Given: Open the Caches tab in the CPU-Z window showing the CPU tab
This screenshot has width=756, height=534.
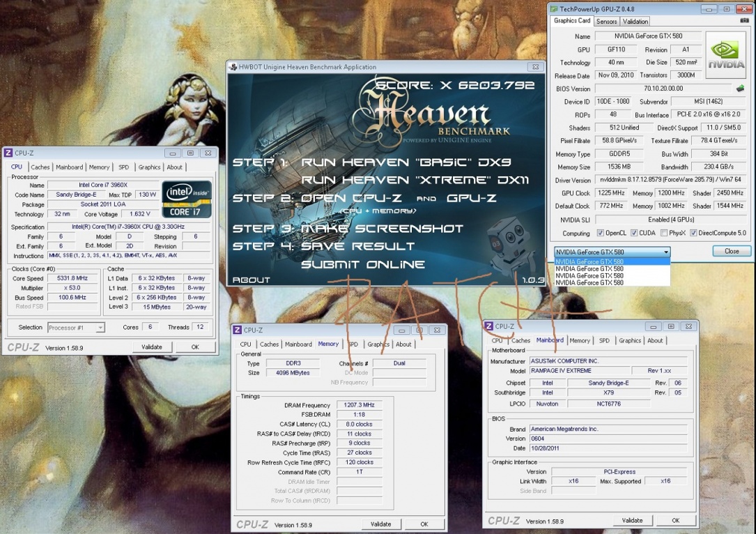Looking at the screenshot, I should click(x=40, y=167).
